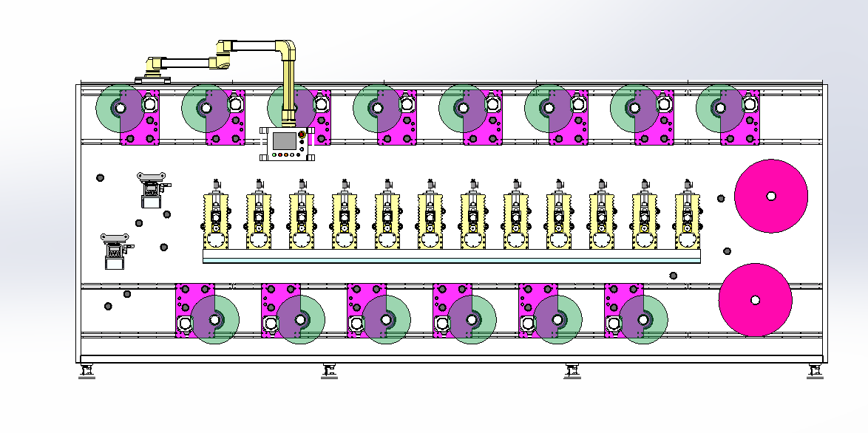Select the lower large magenta roll on the right

pos(755,300)
